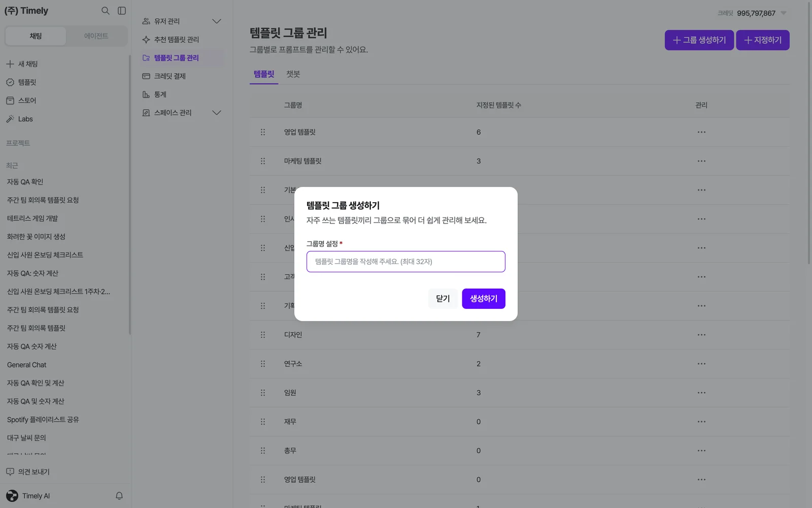Click the notification bell icon
Screen dimensions: 812x508
point(119,496)
